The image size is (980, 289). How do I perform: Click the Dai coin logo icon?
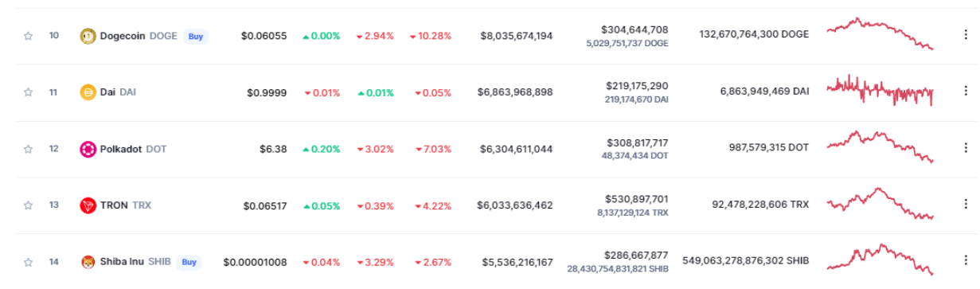[88, 92]
